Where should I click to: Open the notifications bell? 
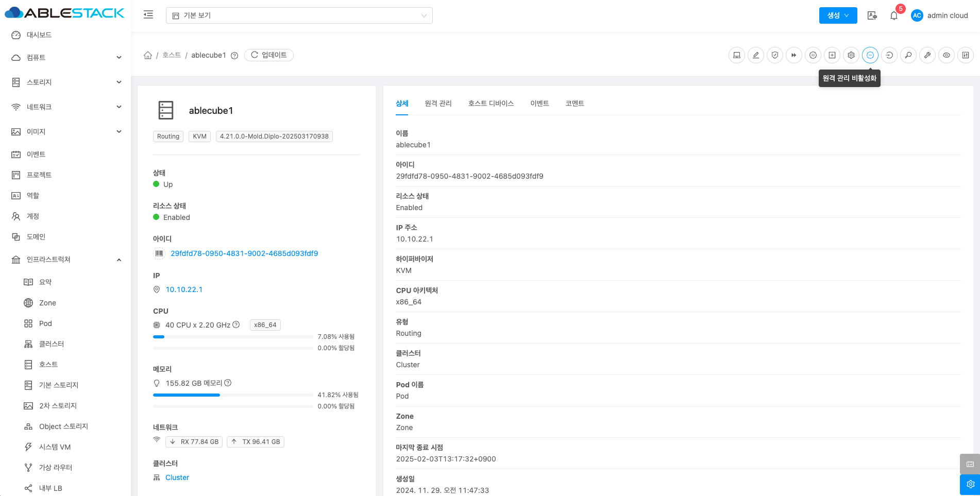(x=894, y=15)
